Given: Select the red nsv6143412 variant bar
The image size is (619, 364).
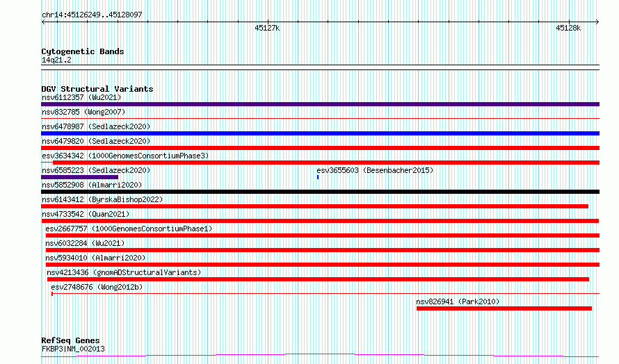Looking at the screenshot, I should (x=314, y=206).
